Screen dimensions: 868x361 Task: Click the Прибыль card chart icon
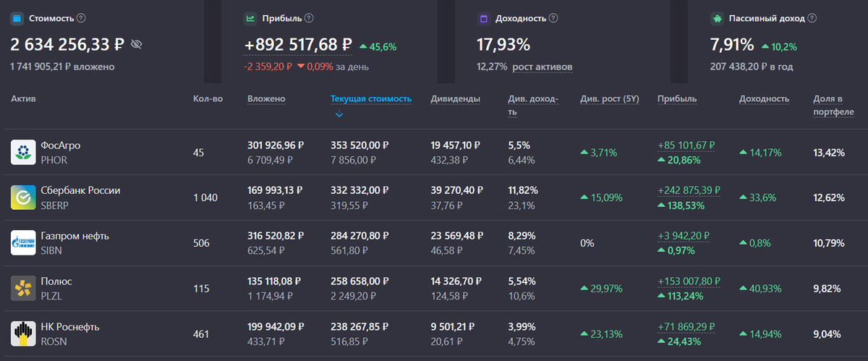coord(250,18)
